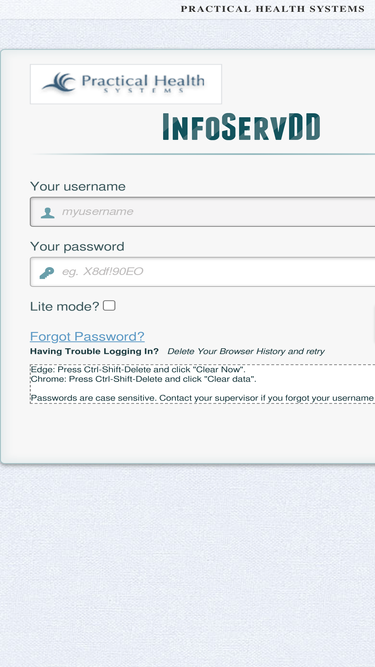Click 'Having Trouble Logging In?' text
Image resolution: width=375 pixels, height=667 pixels.
[94, 351]
